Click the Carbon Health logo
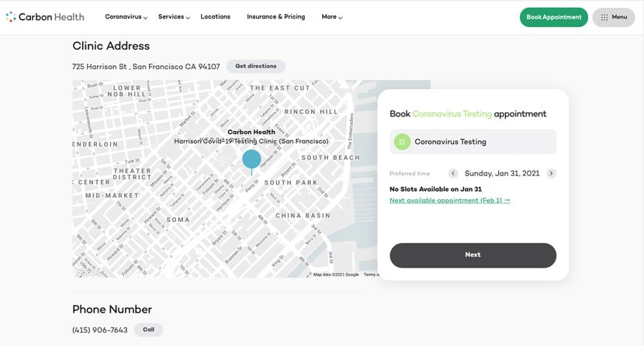 [x=45, y=16]
